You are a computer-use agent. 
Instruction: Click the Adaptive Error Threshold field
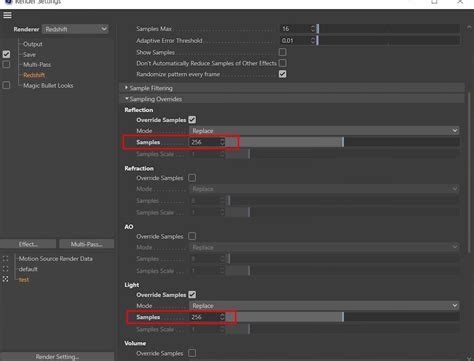tap(295, 40)
